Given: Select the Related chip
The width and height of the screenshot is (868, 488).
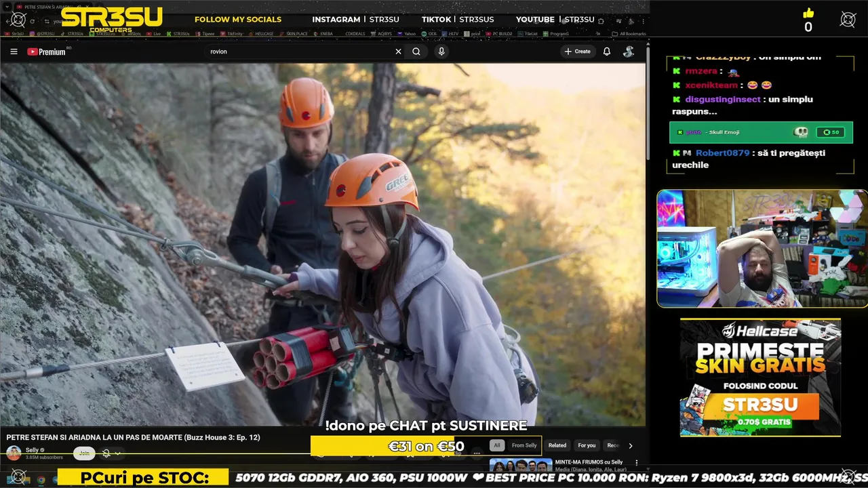Looking at the screenshot, I should [x=557, y=445].
